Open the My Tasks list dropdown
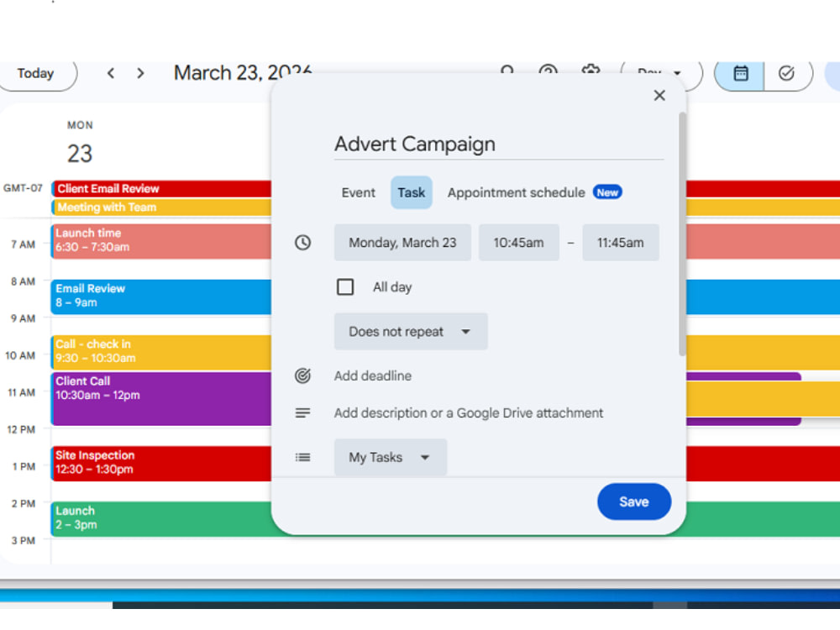The width and height of the screenshot is (840, 630). coord(391,458)
